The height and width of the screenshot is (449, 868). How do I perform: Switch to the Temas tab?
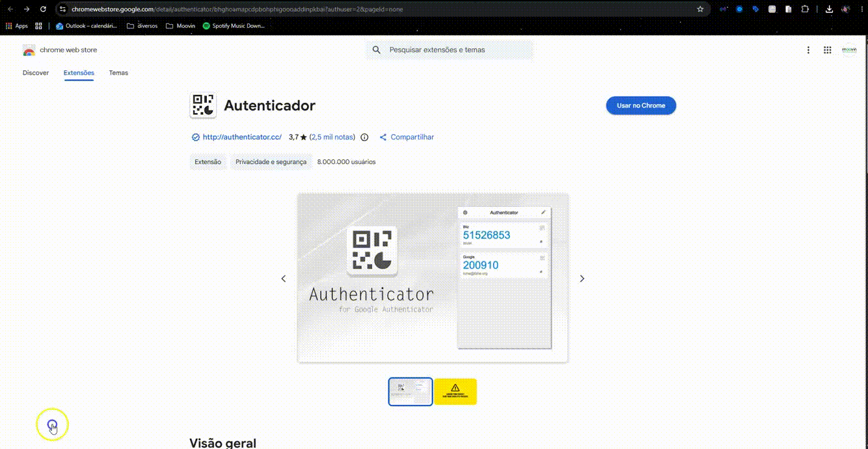(118, 73)
